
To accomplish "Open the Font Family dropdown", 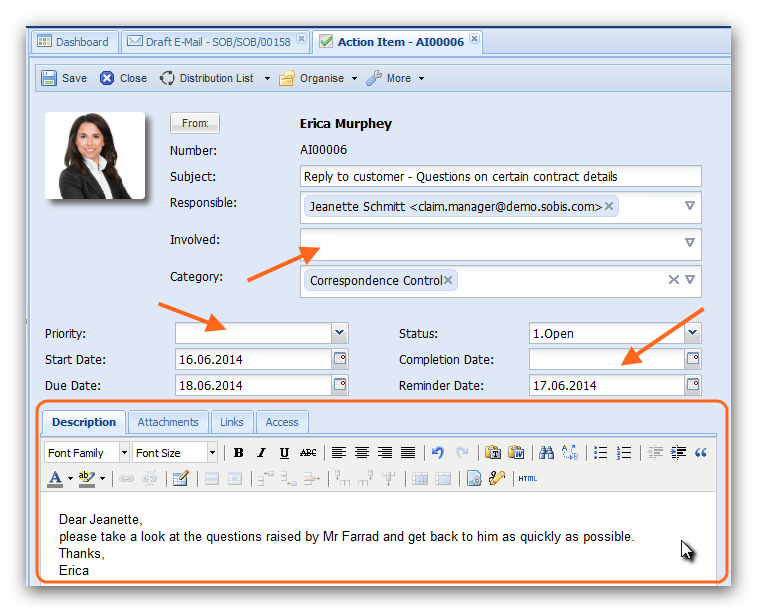I will point(124,453).
